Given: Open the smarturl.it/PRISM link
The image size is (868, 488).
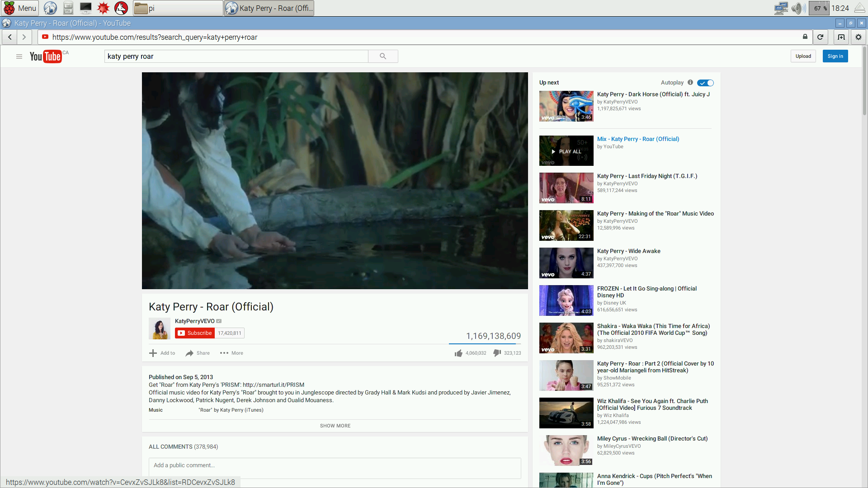Looking at the screenshot, I should (274, 385).
